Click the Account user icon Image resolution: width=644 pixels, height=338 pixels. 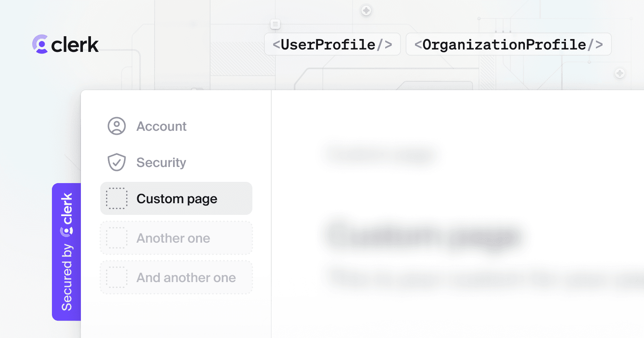pos(117,126)
